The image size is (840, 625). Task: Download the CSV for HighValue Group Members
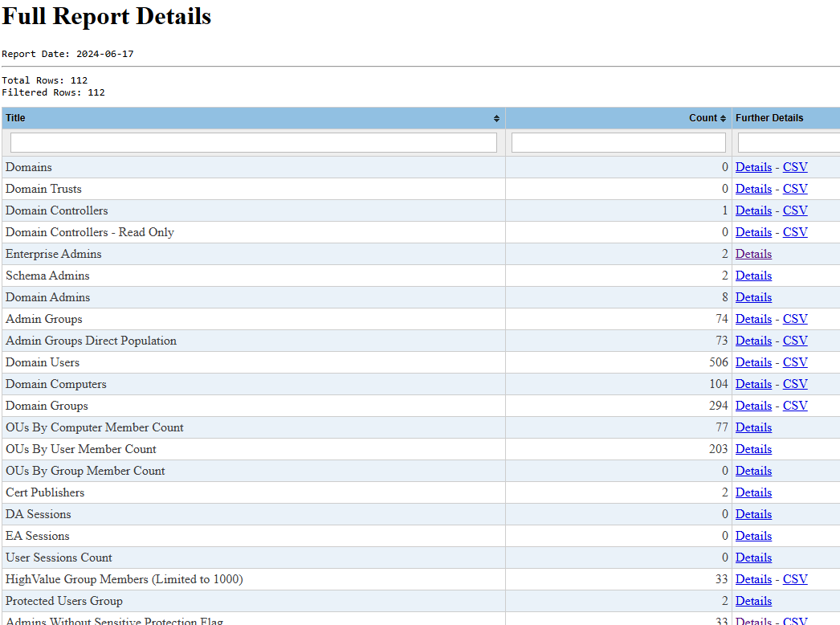[x=795, y=579]
